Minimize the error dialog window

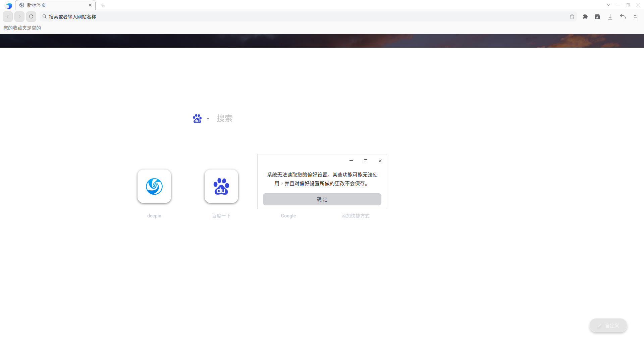point(351,161)
